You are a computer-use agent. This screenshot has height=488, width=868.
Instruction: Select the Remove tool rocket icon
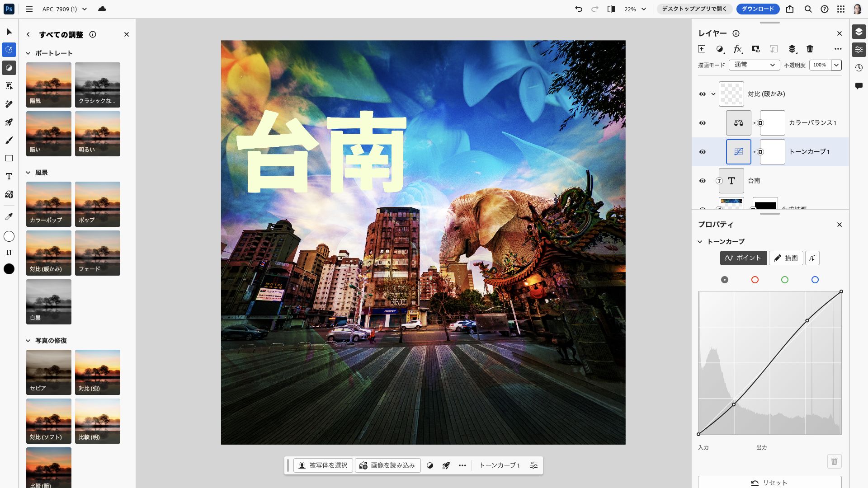[x=9, y=122]
